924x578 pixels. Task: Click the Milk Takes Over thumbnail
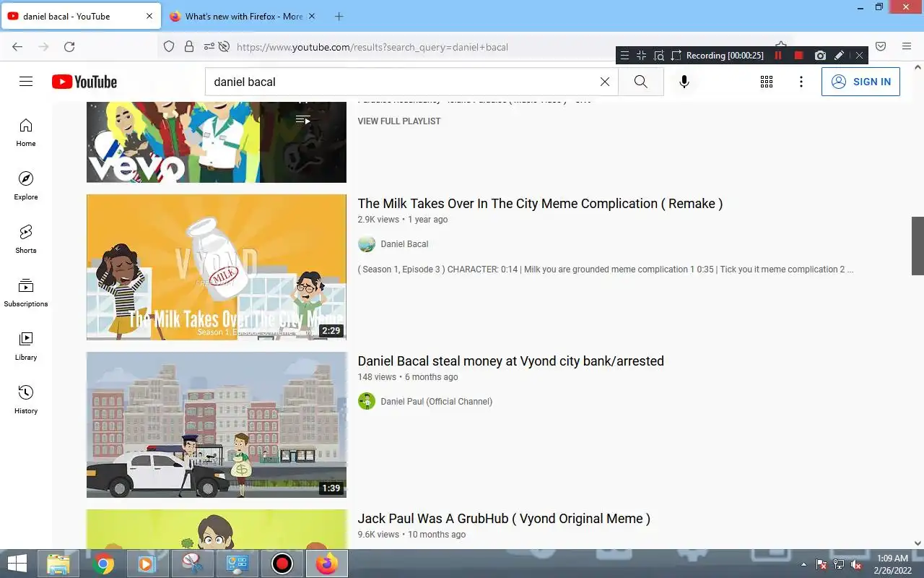point(217,267)
